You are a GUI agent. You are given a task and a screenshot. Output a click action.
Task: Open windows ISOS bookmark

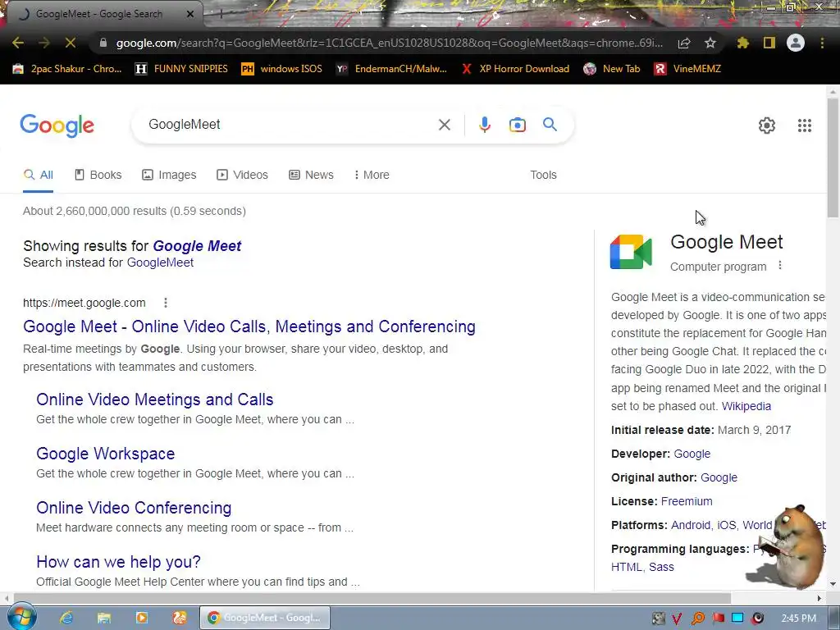coord(282,69)
